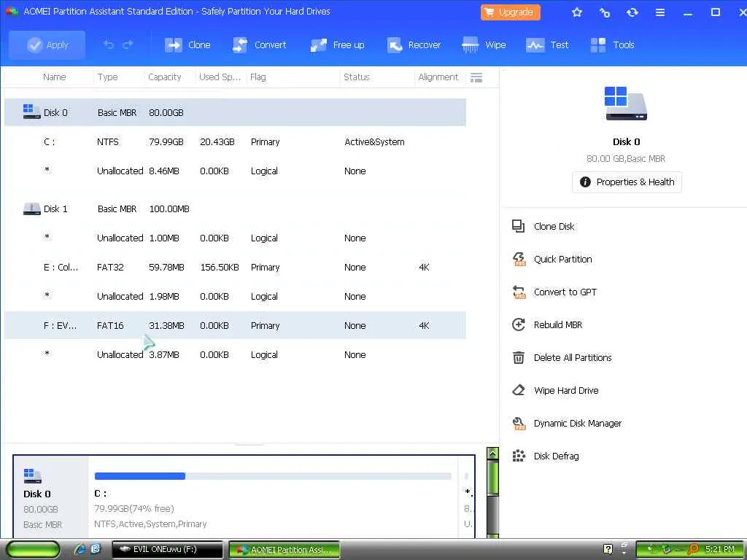Click the 156.50KB used space value
Screen dimensions: 747x560
click(x=219, y=267)
